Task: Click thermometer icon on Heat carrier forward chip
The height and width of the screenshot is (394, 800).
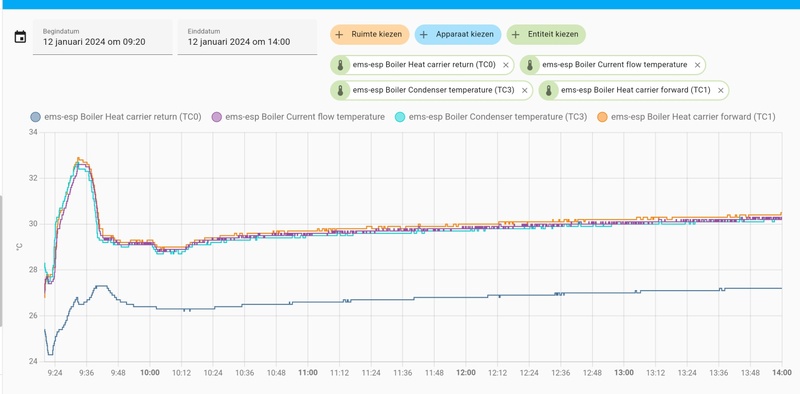Action: click(548, 90)
